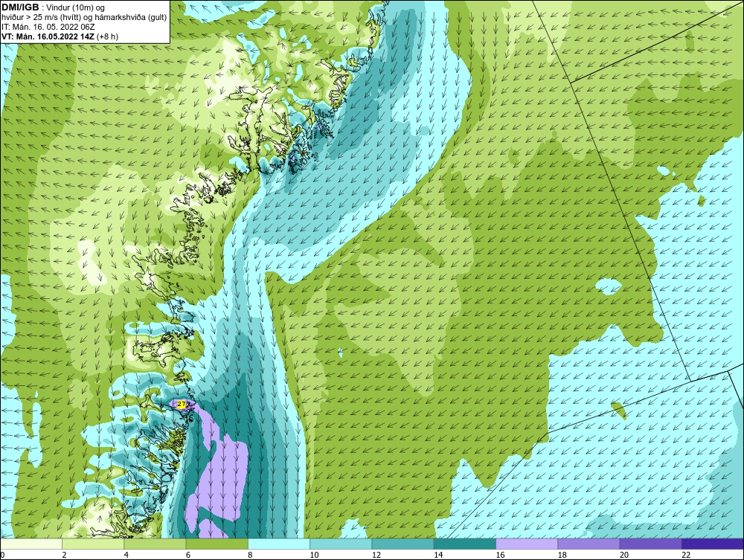Click the legend value label 6
The image size is (744, 560).
(188, 556)
